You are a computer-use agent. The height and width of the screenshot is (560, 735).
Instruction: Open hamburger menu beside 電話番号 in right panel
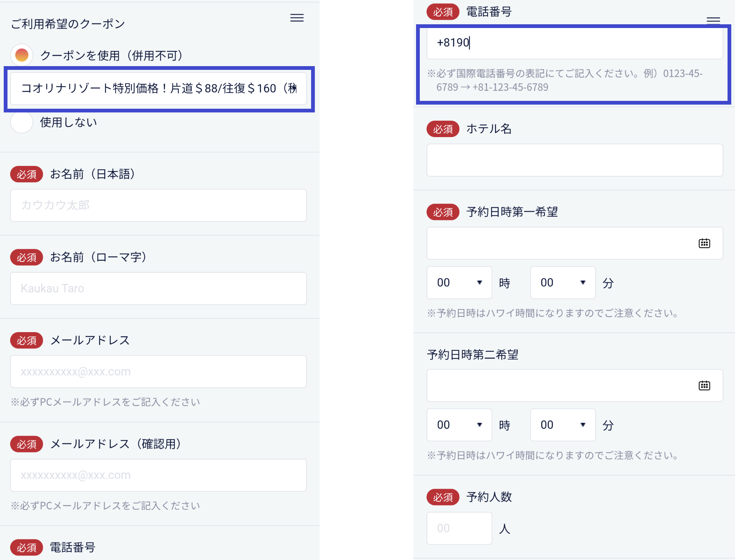pyautogui.click(x=713, y=20)
